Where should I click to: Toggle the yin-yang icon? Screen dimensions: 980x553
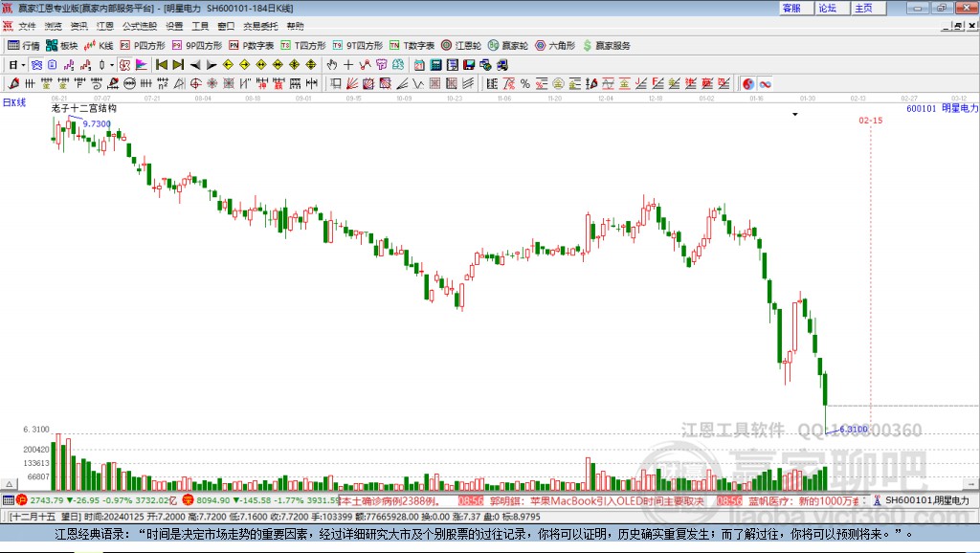pyautogui.click(x=748, y=84)
